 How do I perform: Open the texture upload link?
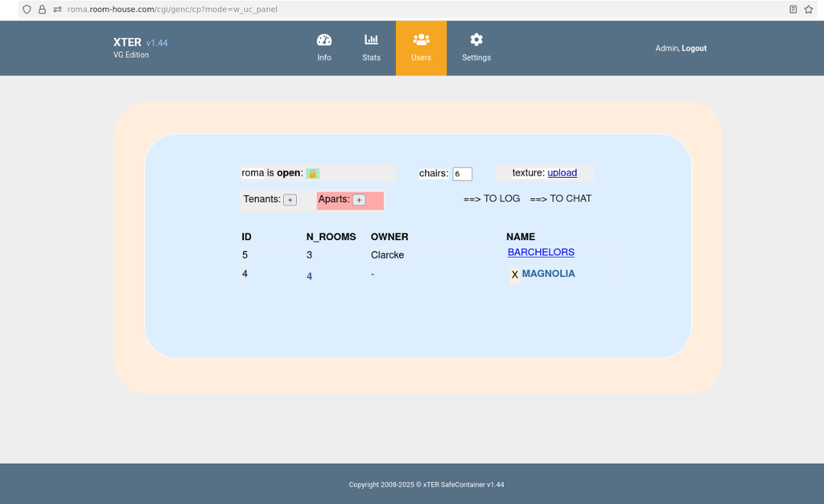point(562,173)
